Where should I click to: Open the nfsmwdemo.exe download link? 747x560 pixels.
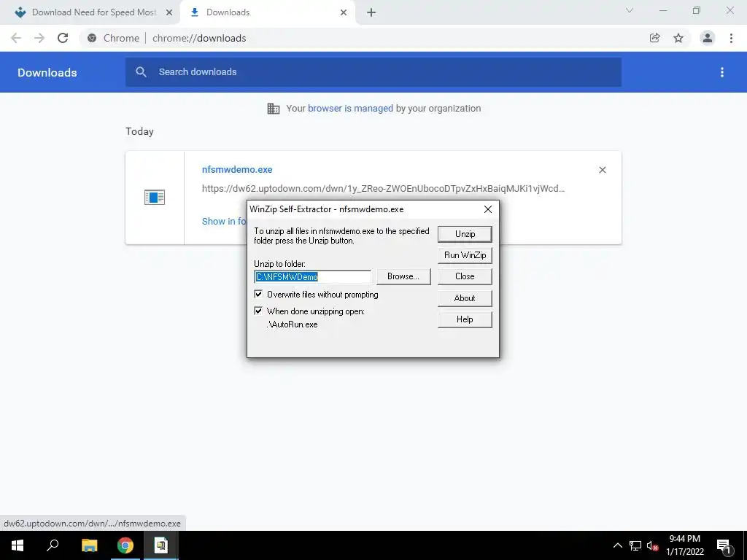237,169
